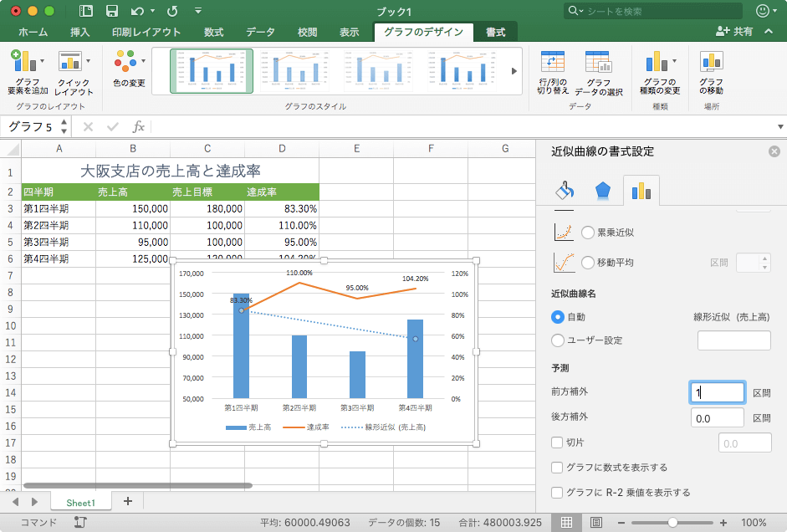787x532 pixels.
Task: Expand the formula bar with the arrow
Action: coord(780,126)
